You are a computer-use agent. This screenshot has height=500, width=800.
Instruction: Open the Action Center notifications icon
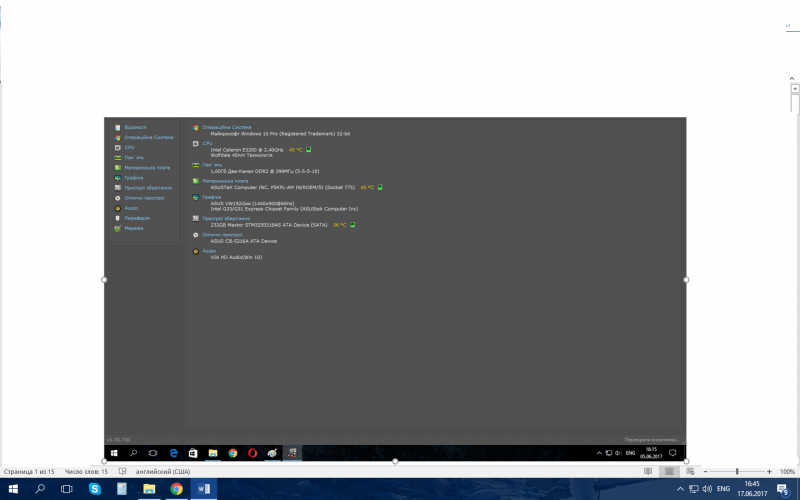783,489
